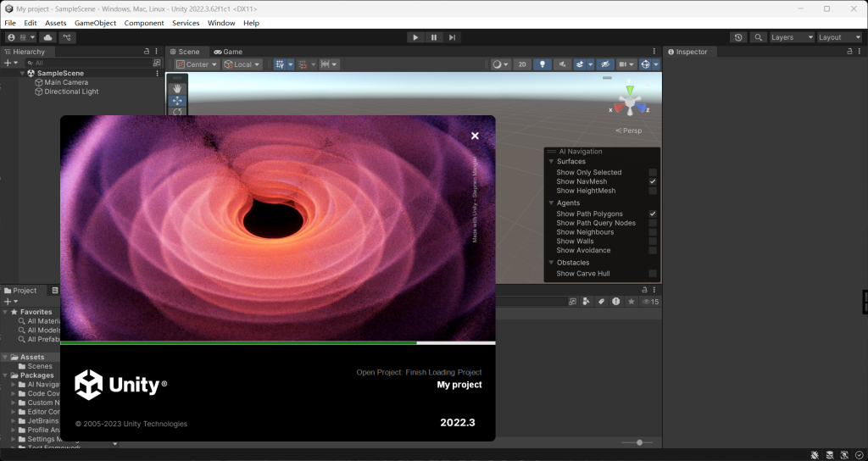Toggle the 2D view button

522,64
